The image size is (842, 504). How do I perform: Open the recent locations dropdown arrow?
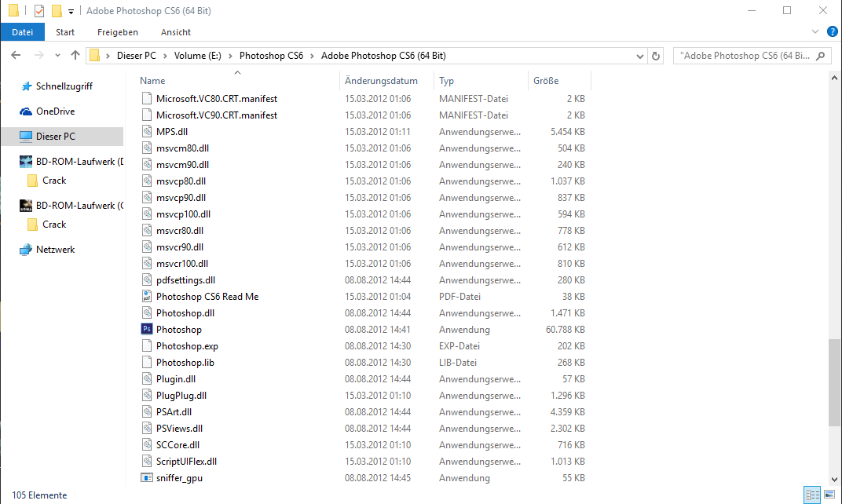(57, 55)
